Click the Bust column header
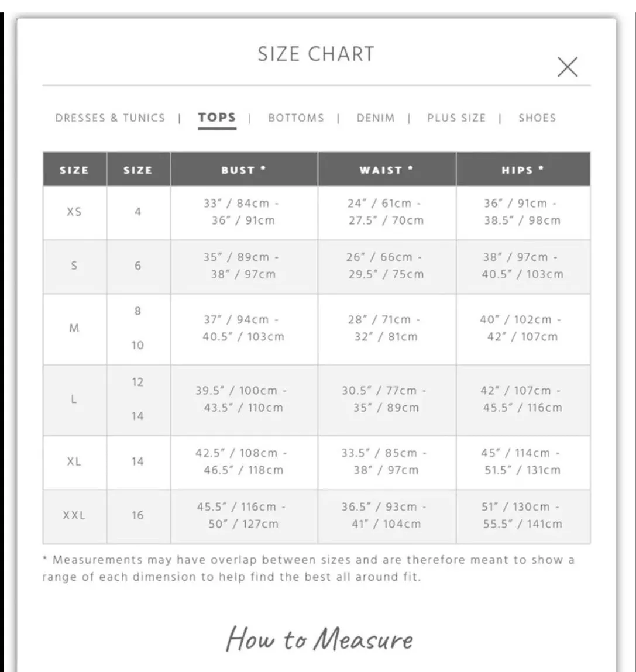Viewport: 636px width, 672px height. click(x=244, y=169)
